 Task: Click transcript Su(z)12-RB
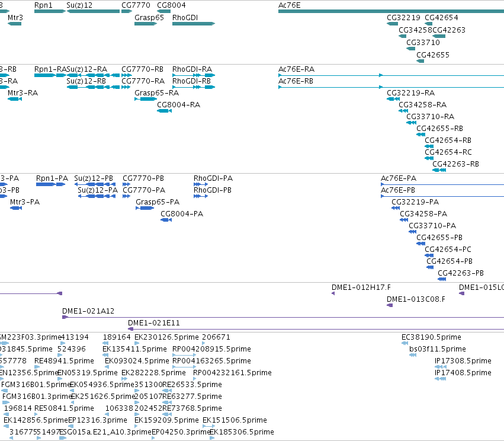[86, 81]
